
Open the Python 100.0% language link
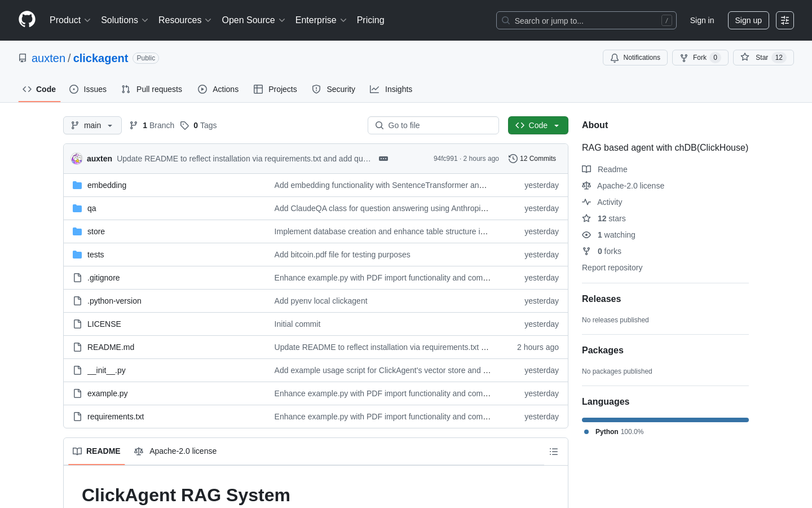(614, 432)
